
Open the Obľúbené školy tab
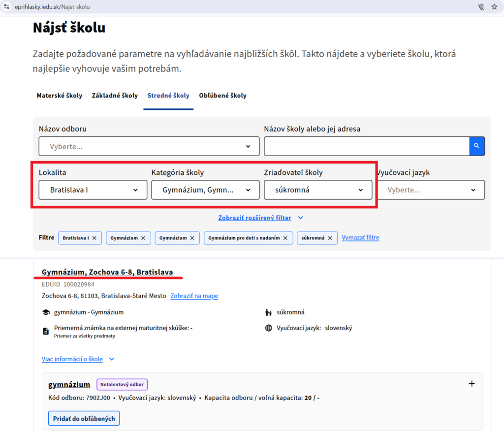(x=222, y=96)
